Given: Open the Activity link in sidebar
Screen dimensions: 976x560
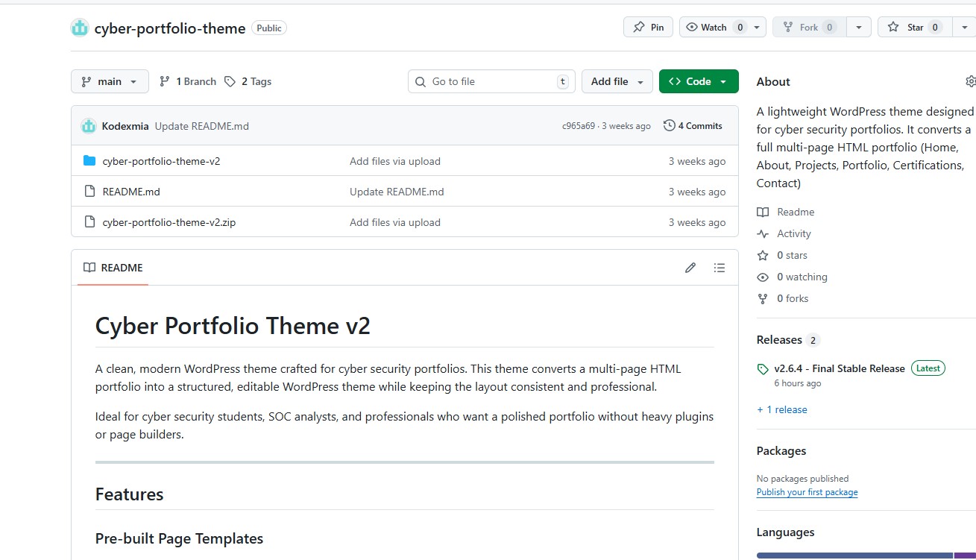Looking at the screenshot, I should coord(793,233).
